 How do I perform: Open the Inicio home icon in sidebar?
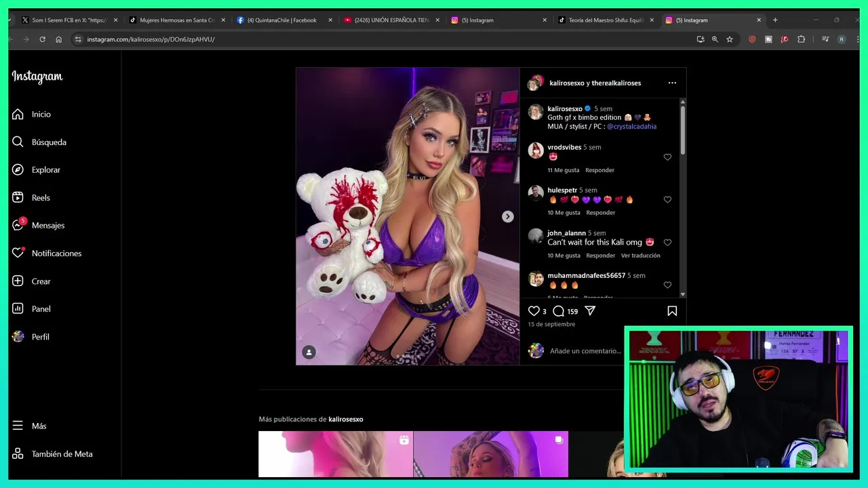tap(18, 114)
